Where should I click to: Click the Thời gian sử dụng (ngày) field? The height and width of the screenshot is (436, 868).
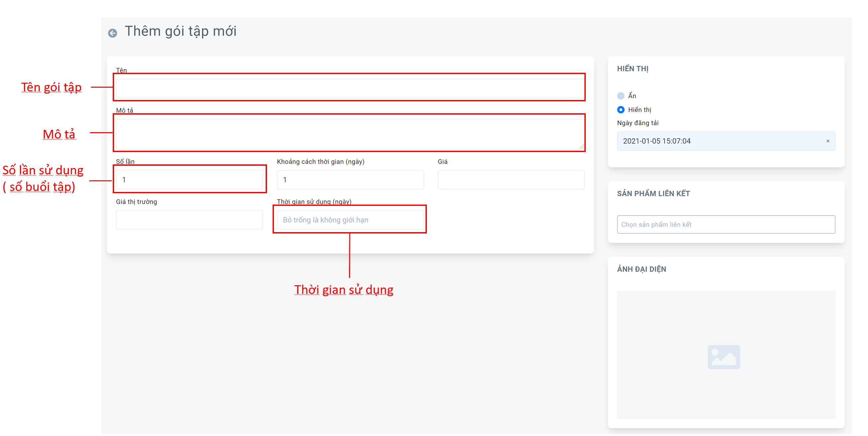click(350, 220)
